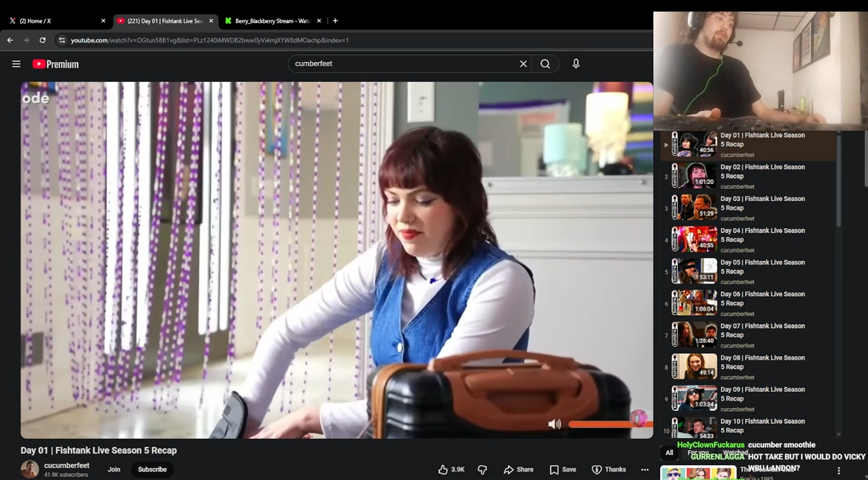Adjust the video volume slider
This screenshot has height=480, width=868.
pyautogui.click(x=610, y=424)
